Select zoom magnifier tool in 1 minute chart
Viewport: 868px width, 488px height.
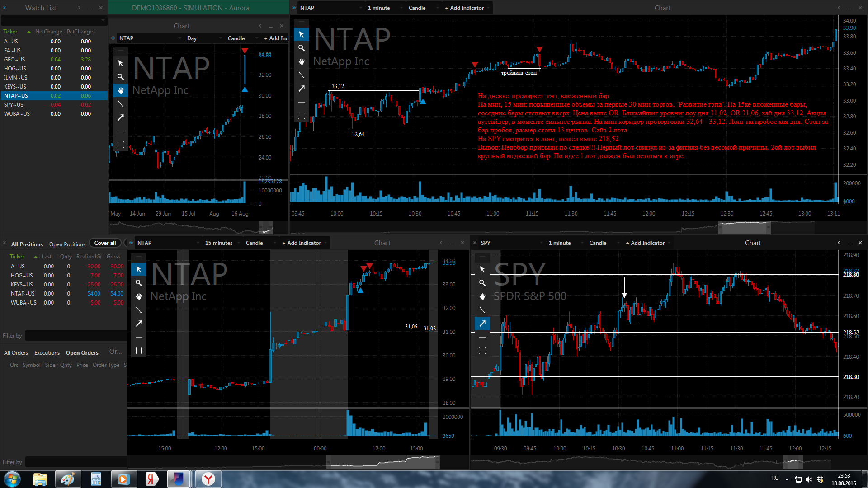302,48
